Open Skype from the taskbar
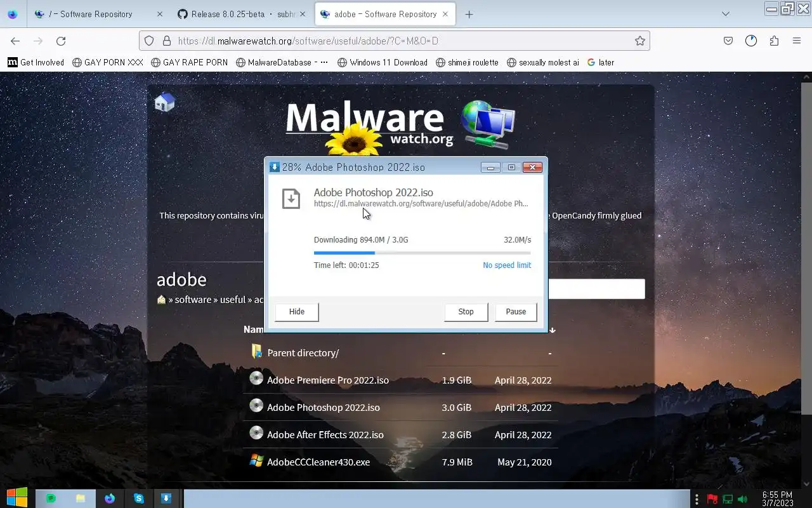 point(139,498)
